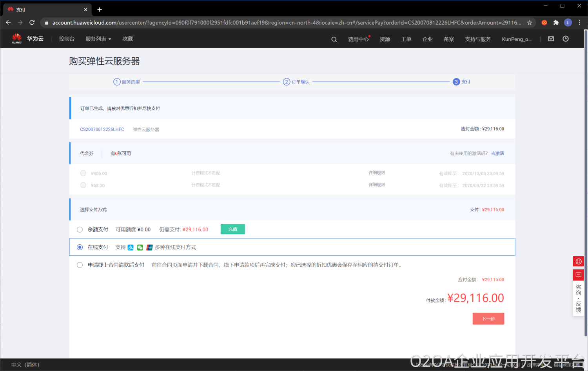This screenshot has width=588, height=371.
Task: Bookmark page with the star icon
Action: [530, 23]
